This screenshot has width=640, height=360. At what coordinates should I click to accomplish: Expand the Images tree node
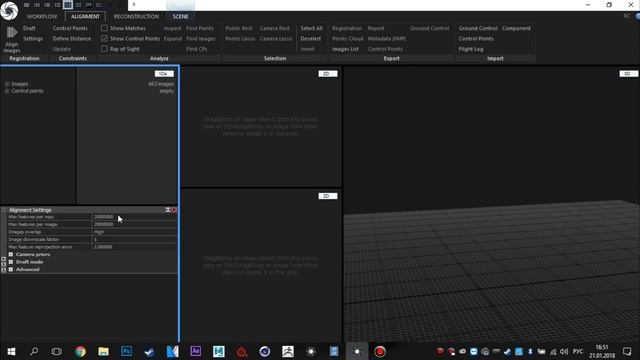pyautogui.click(x=7, y=84)
